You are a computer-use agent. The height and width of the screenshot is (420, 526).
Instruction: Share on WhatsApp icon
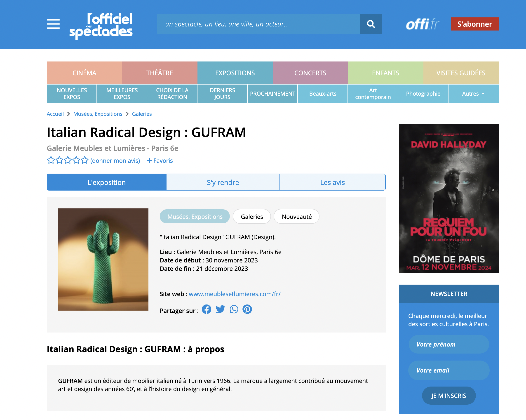click(234, 309)
